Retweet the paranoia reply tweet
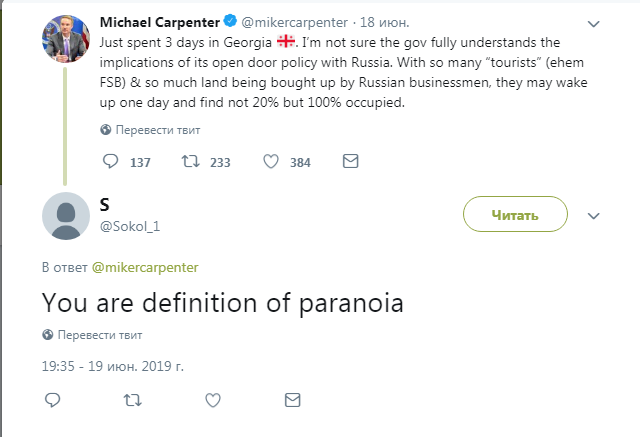Viewport: 640px width, 437px height. 132,400
